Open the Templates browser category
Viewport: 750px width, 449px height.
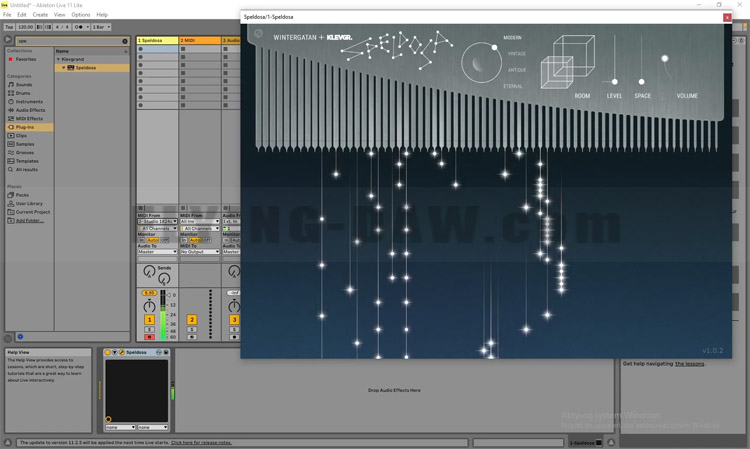tap(27, 161)
